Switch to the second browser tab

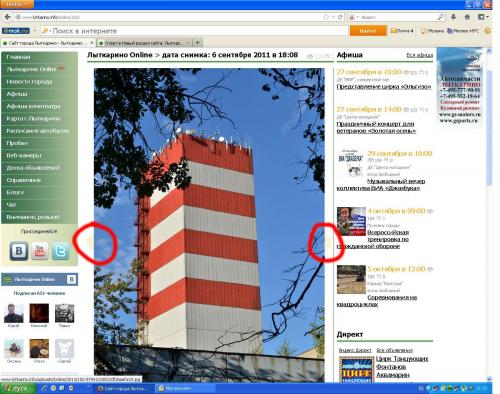(144, 43)
